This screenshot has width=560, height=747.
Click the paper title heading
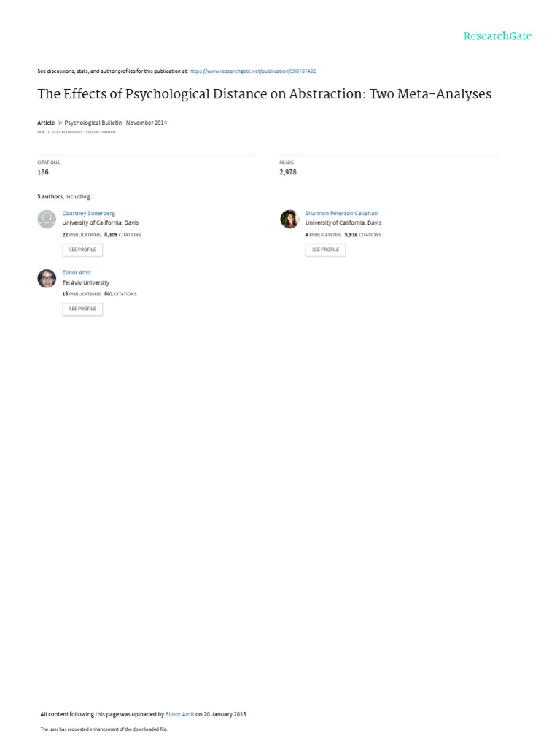click(264, 94)
